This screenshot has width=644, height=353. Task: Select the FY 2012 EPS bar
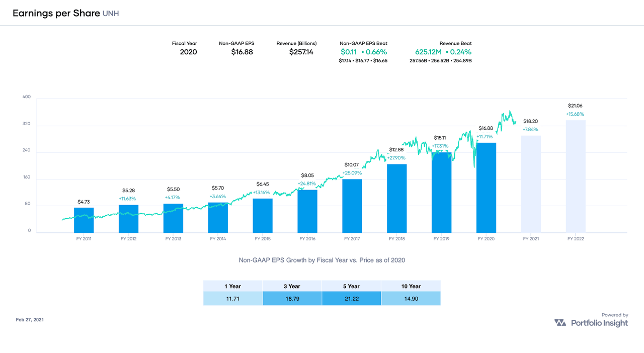coord(129,219)
